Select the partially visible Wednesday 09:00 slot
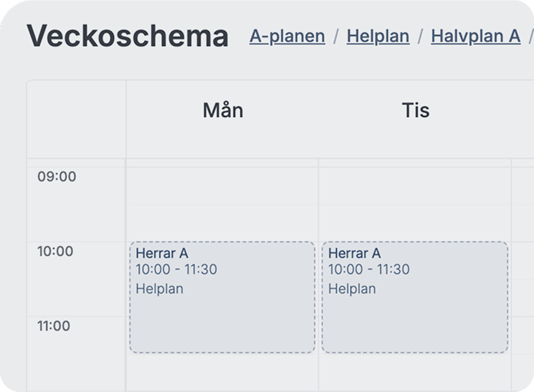 523,186
